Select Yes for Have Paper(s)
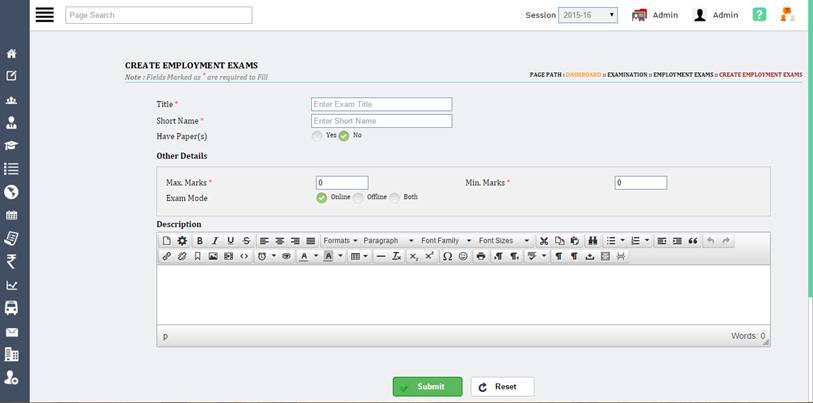Image resolution: width=813 pixels, height=403 pixels. [317, 136]
